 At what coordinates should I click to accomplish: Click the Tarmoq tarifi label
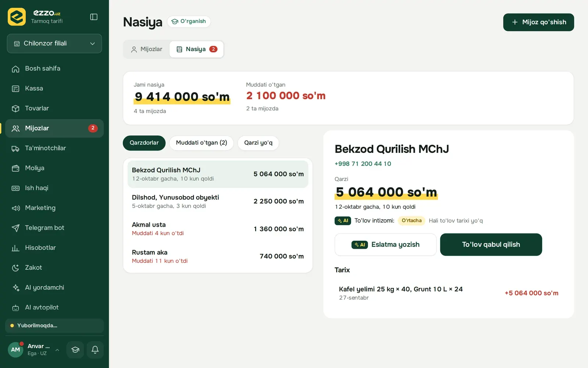coord(47,21)
